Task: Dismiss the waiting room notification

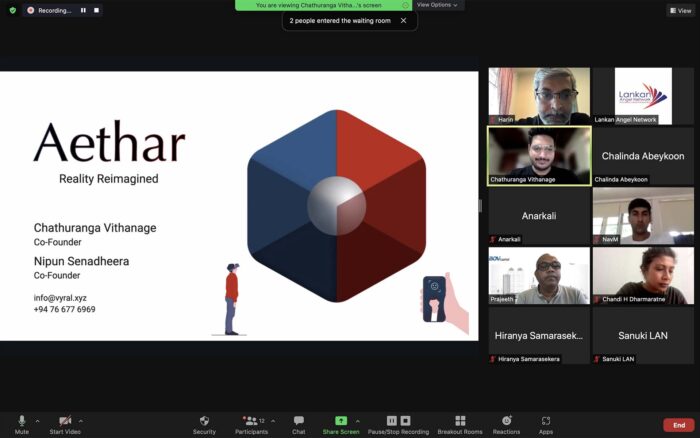Action: pyautogui.click(x=403, y=20)
